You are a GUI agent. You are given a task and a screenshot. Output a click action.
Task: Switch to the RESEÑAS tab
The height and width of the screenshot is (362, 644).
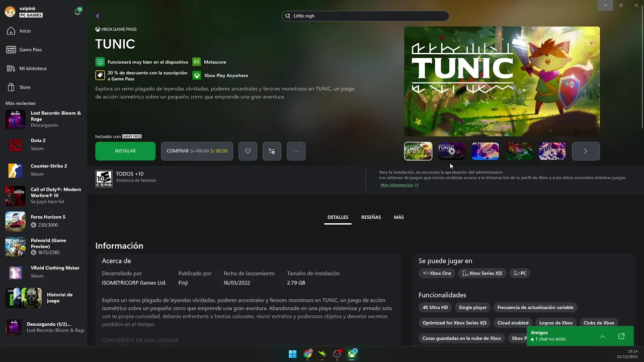pos(371,217)
